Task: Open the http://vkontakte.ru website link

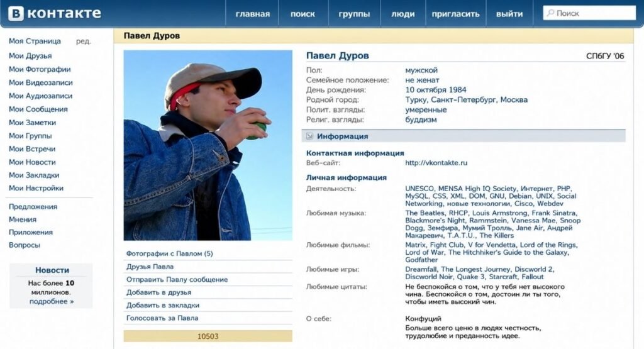Action: pos(436,163)
